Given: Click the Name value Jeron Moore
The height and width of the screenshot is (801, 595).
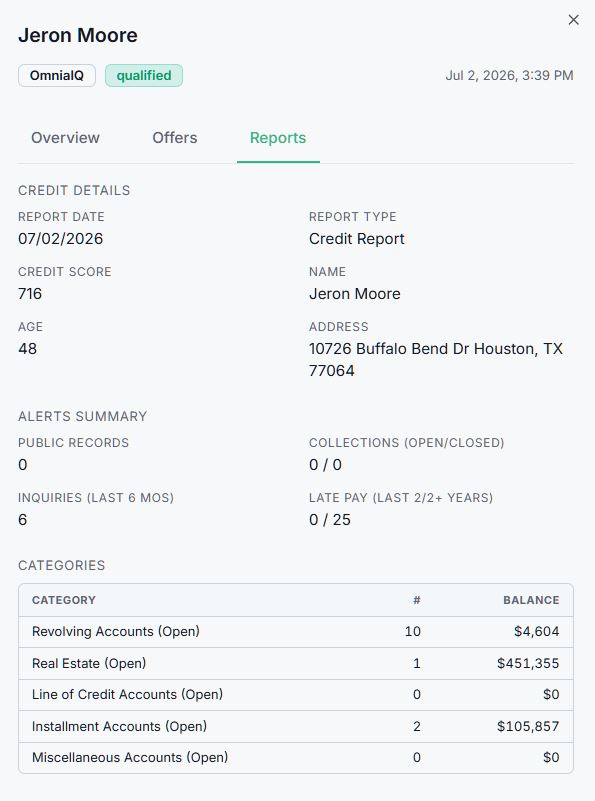Looking at the screenshot, I should [x=354, y=294].
